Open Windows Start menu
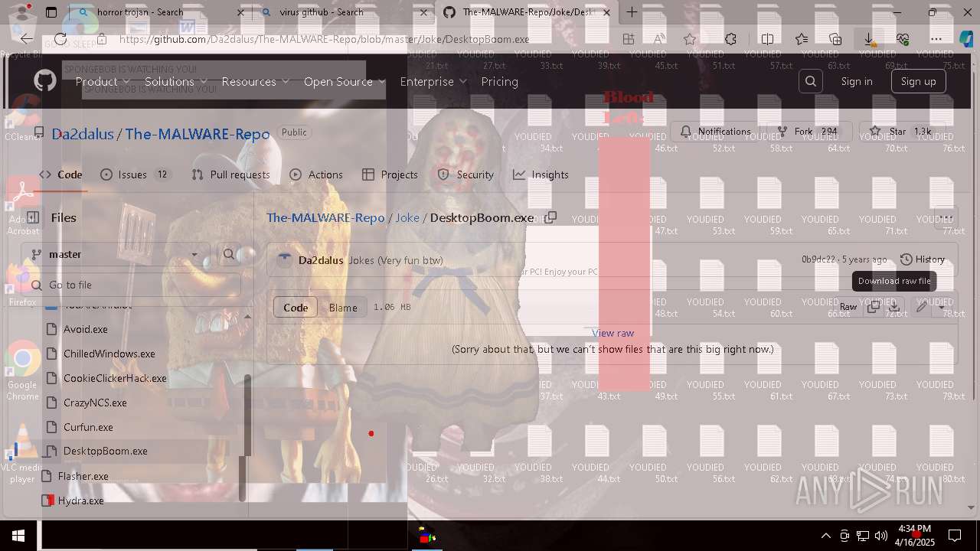Viewport: 980px width, 551px height. (x=18, y=536)
